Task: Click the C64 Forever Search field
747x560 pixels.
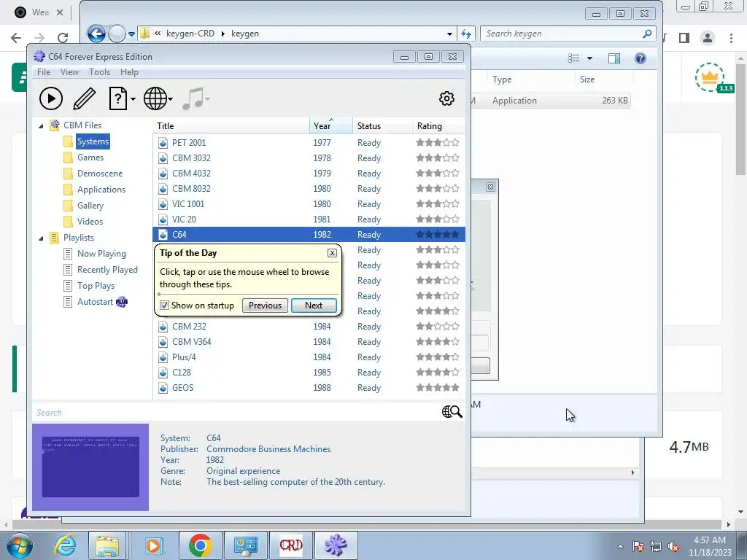Action: tap(237, 413)
